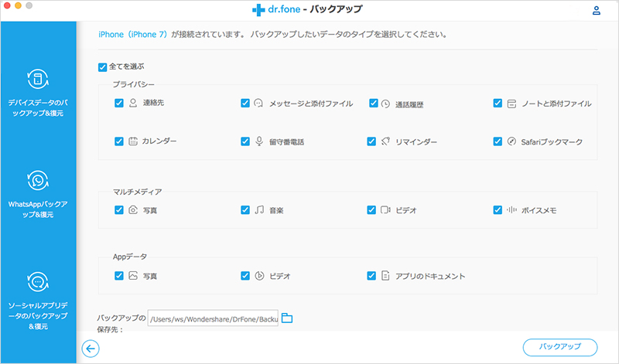Click the reminders (リマインダー) icon

tap(385, 141)
